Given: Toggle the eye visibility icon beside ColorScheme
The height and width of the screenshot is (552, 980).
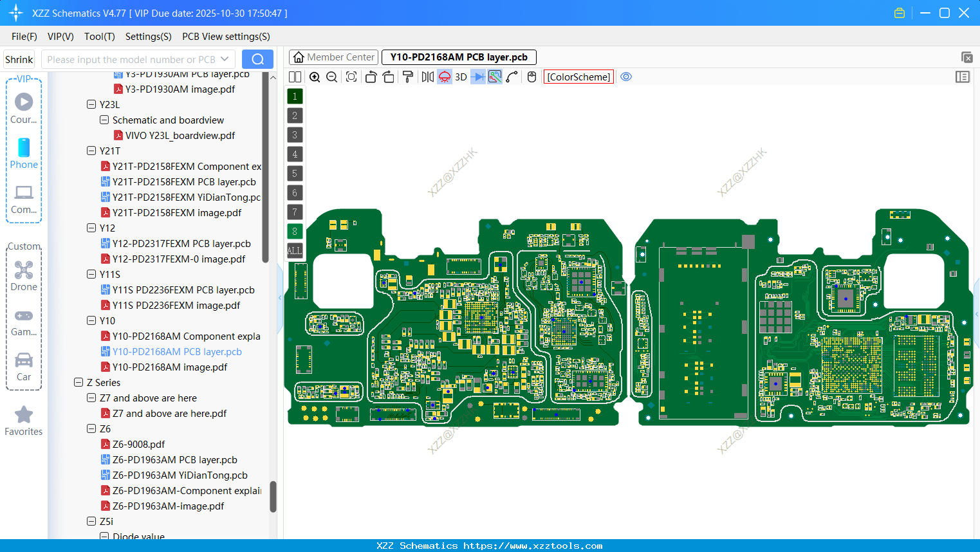Looking at the screenshot, I should click(625, 77).
